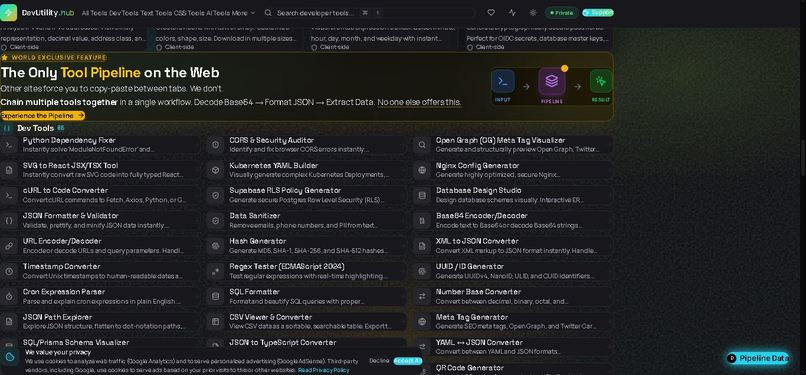The height and width of the screenshot is (375, 806).
Task: Open Text Tools in the top navigation
Action: tap(155, 13)
